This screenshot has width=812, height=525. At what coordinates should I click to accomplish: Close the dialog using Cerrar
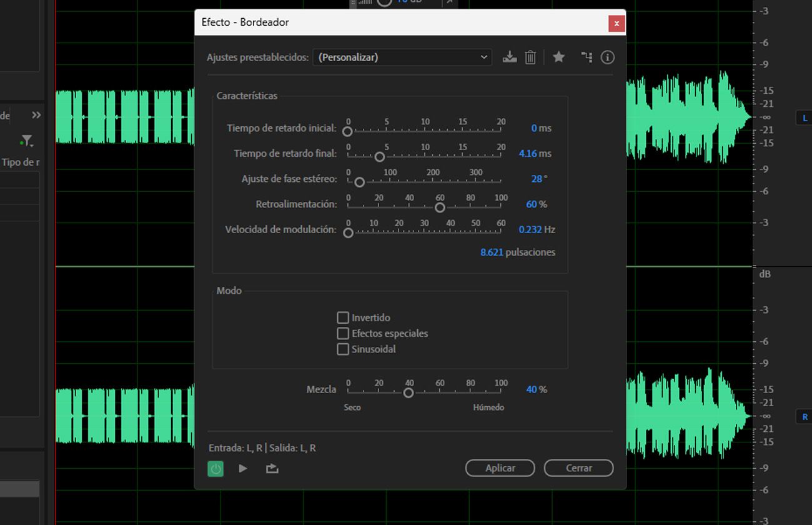pyautogui.click(x=578, y=467)
